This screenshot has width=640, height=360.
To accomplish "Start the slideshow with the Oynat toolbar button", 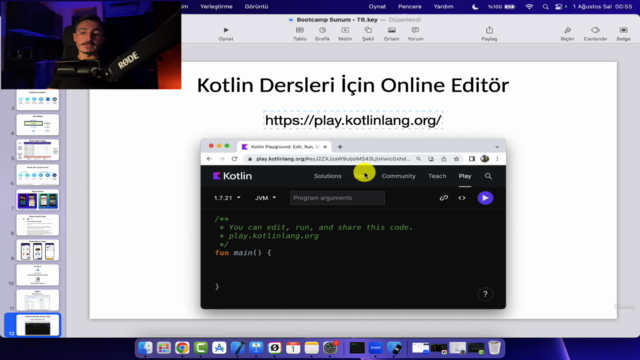I will 226,33.
